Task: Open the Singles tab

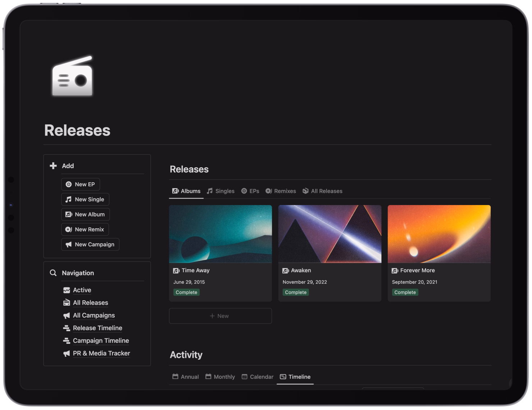Action: point(221,191)
